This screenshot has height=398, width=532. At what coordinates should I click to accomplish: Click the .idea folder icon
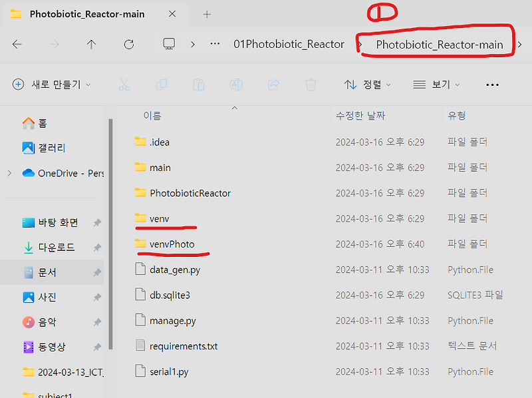coord(140,141)
